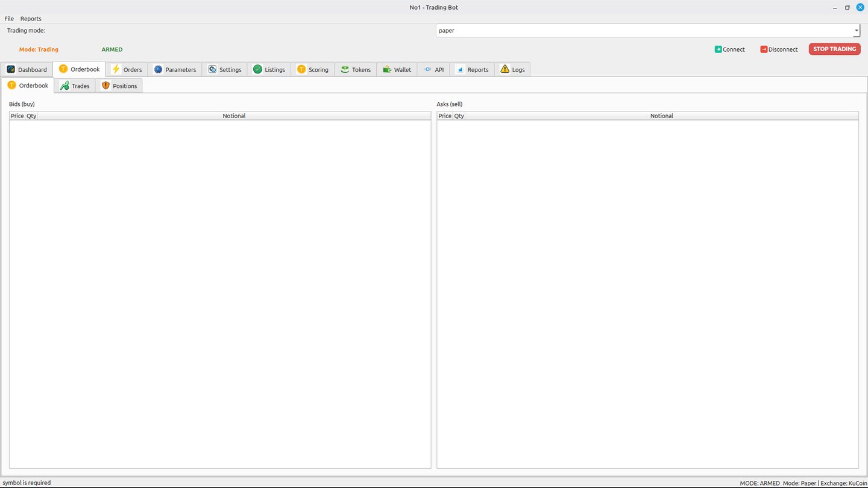868x488 pixels.
Task: Sort Asks table by Price column
Action: click(x=445, y=116)
